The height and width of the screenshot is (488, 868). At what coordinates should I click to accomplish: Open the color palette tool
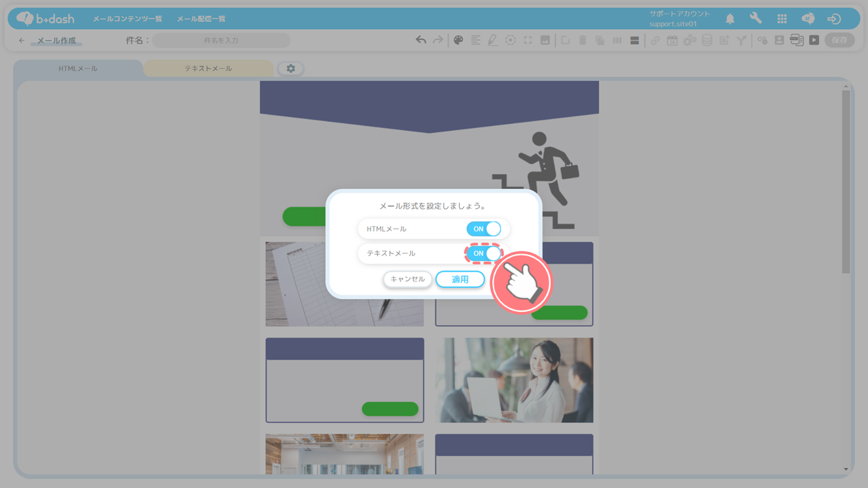point(458,40)
